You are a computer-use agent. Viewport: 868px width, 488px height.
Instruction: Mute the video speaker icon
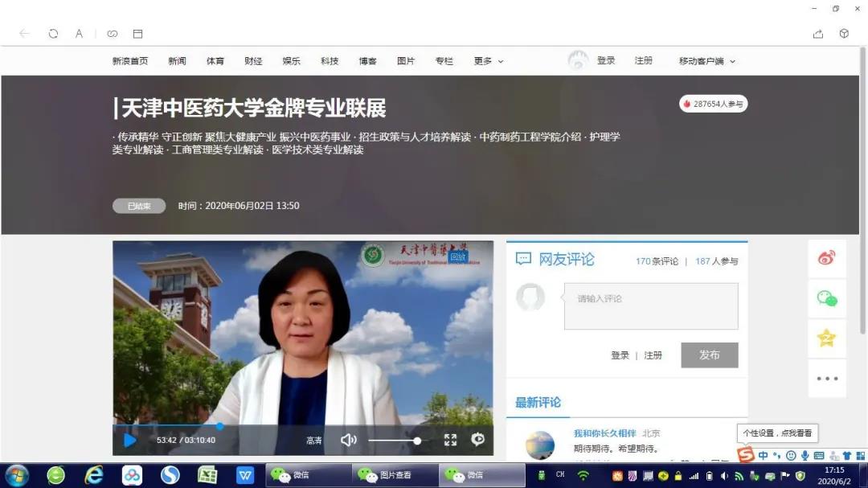[348, 440]
